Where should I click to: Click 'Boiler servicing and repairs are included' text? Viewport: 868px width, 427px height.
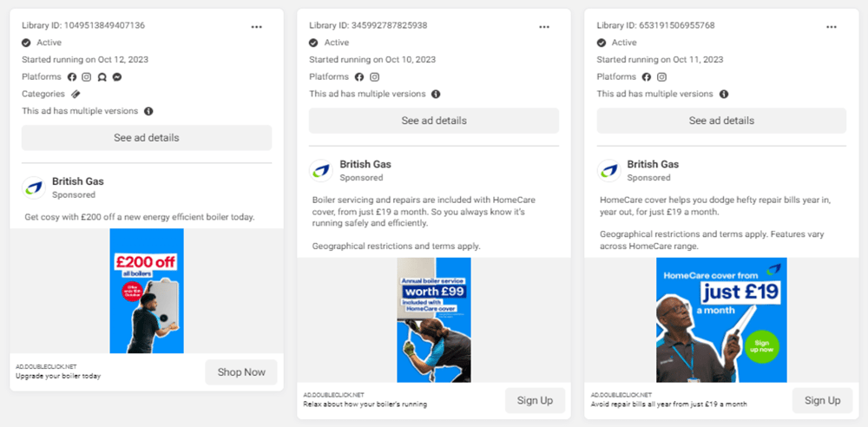424,212
